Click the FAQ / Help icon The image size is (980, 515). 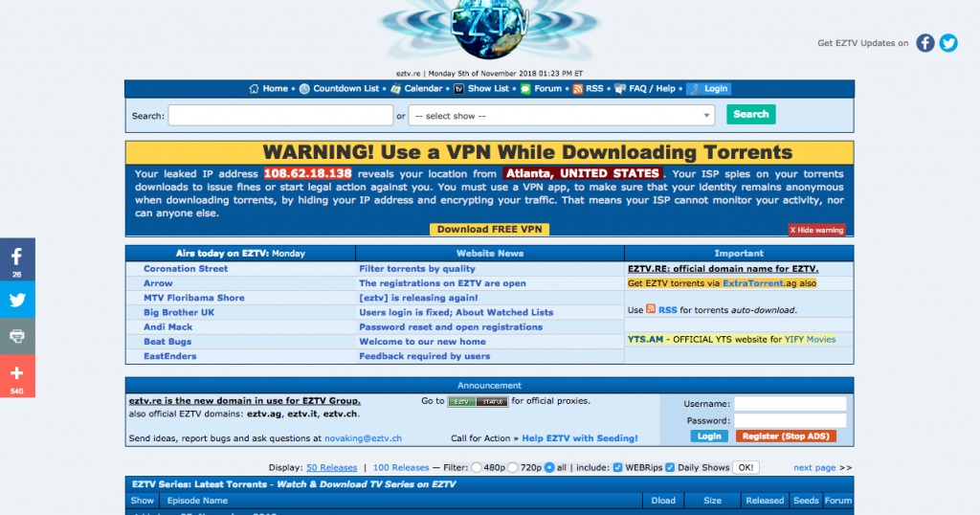[x=620, y=89]
